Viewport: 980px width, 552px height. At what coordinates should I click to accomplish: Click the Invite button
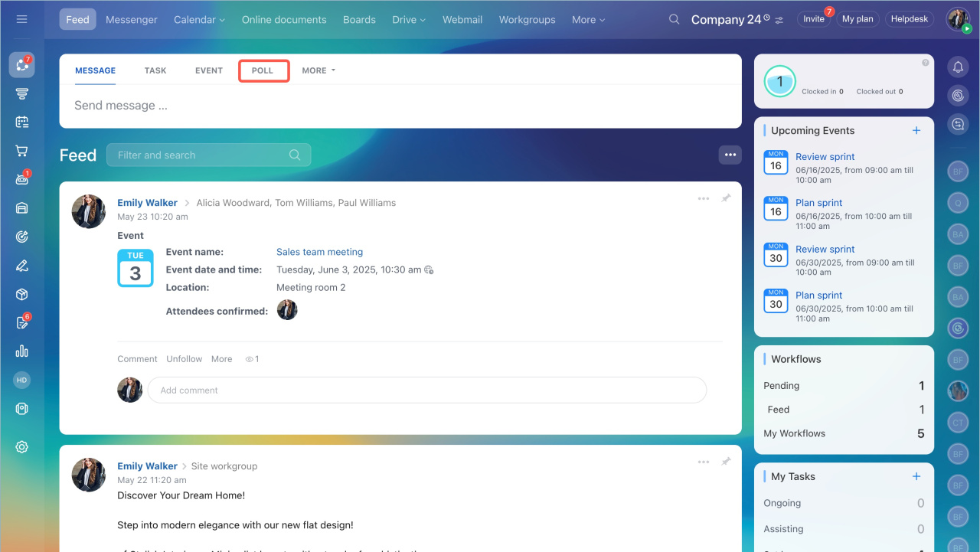[x=813, y=19]
